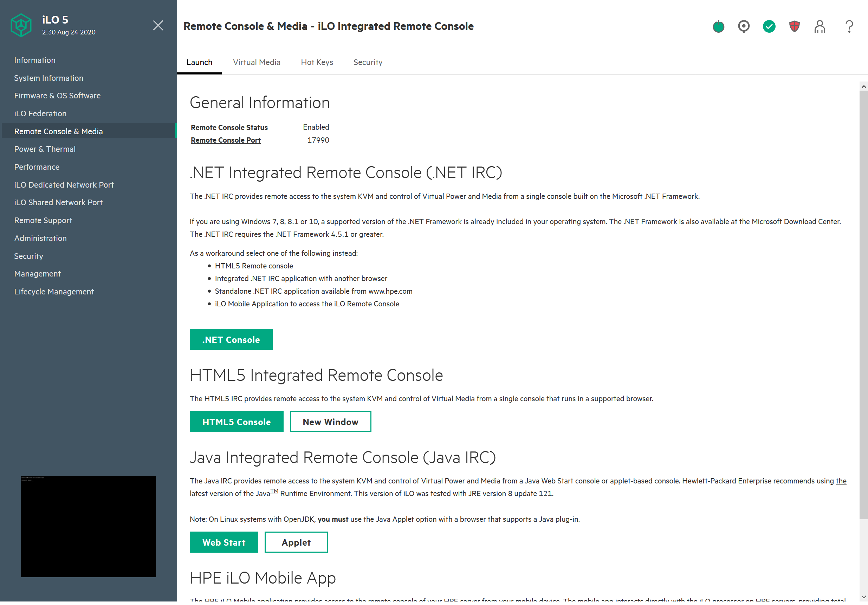Select the Security tab
This screenshot has width=868, height=605.
368,62
